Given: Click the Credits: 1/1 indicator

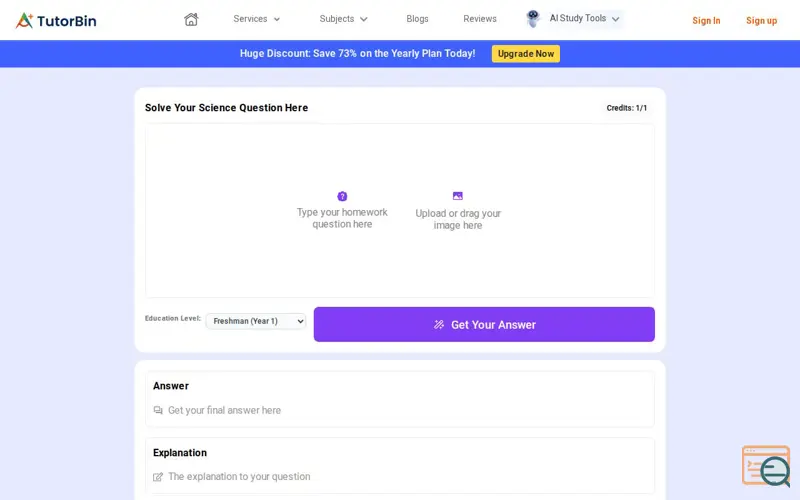Looking at the screenshot, I should 627,108.
